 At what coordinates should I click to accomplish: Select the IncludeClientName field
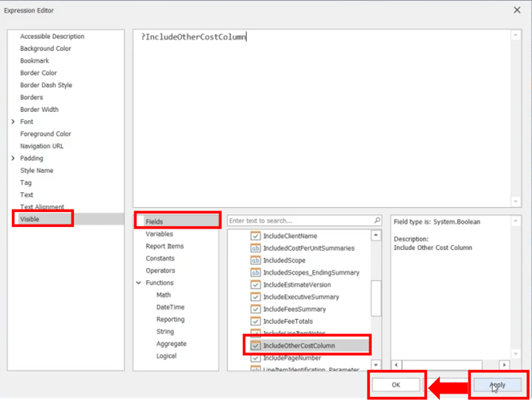pos(290,236)
